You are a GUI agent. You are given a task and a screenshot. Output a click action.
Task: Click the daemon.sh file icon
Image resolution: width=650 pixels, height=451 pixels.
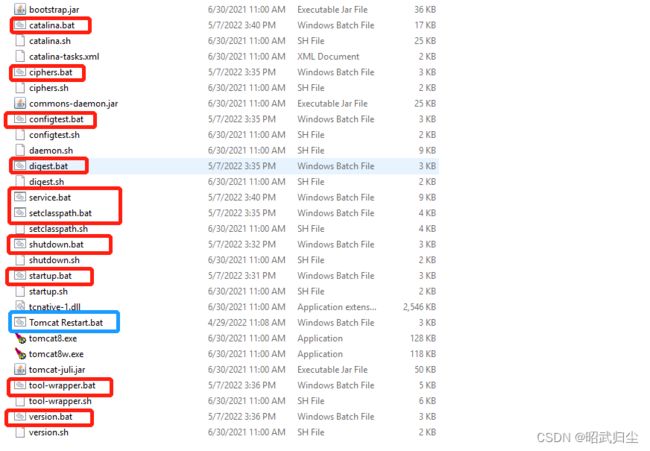click(20, 150)
